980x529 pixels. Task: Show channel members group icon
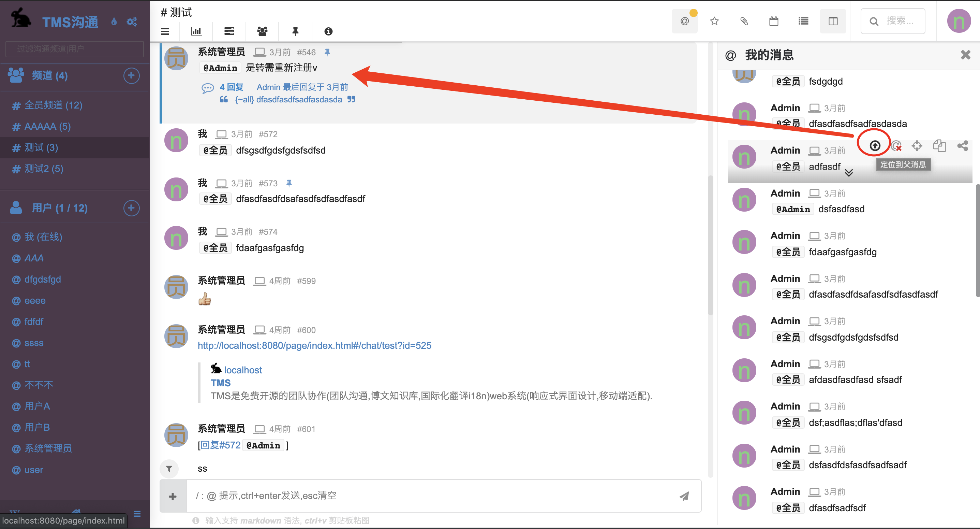[262, 31]
